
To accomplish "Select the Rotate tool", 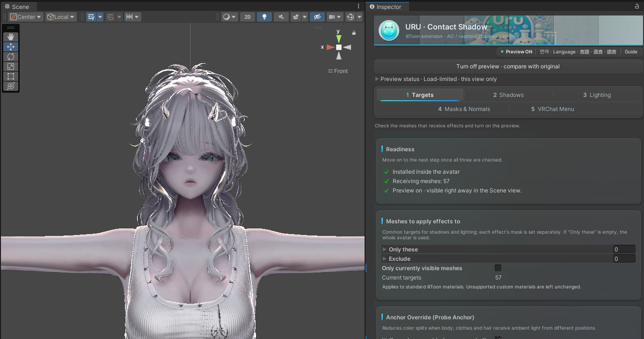I will [x=11, y=57].
